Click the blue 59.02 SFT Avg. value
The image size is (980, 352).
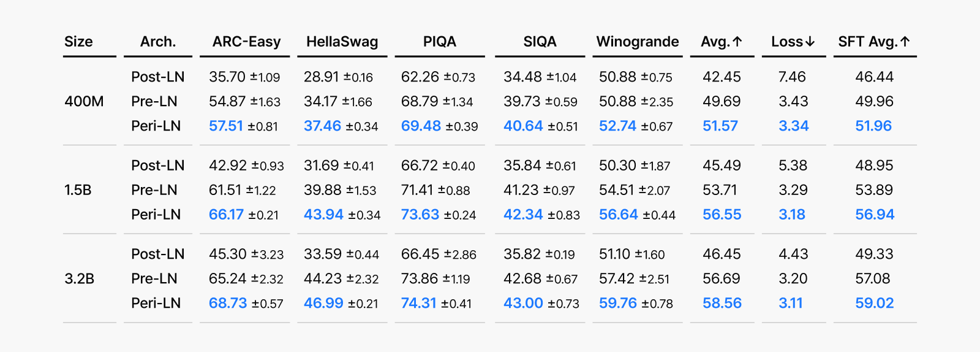tap(875, 303)
